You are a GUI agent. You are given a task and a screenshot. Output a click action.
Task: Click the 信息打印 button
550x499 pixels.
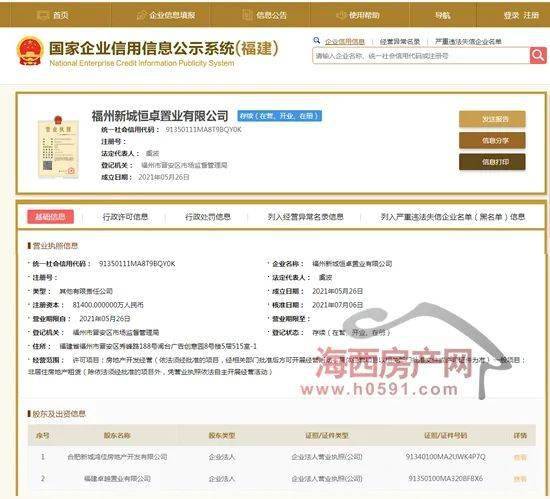coord(492,162)
